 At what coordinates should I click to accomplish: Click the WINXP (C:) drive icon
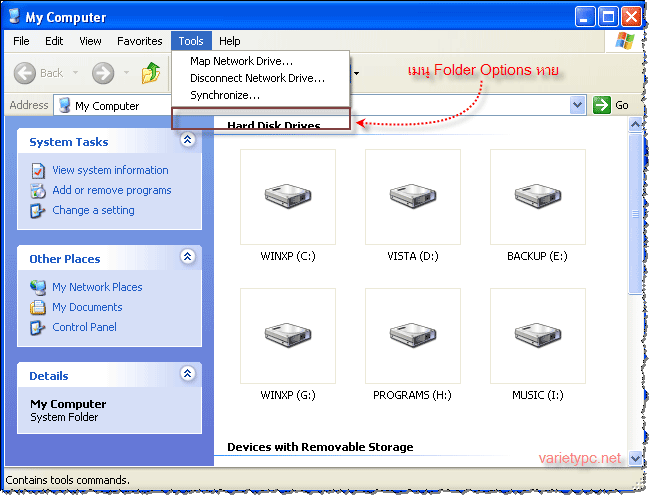tap(288, 197)
